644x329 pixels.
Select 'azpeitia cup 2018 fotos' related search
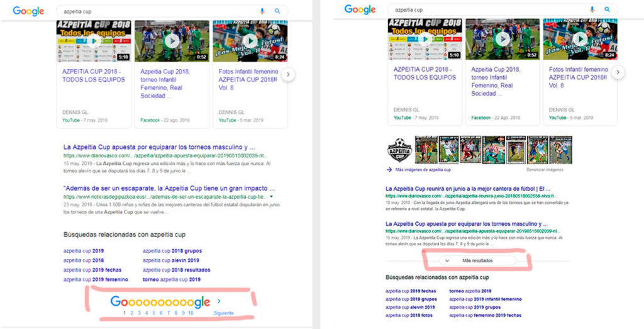pos(409,315)
